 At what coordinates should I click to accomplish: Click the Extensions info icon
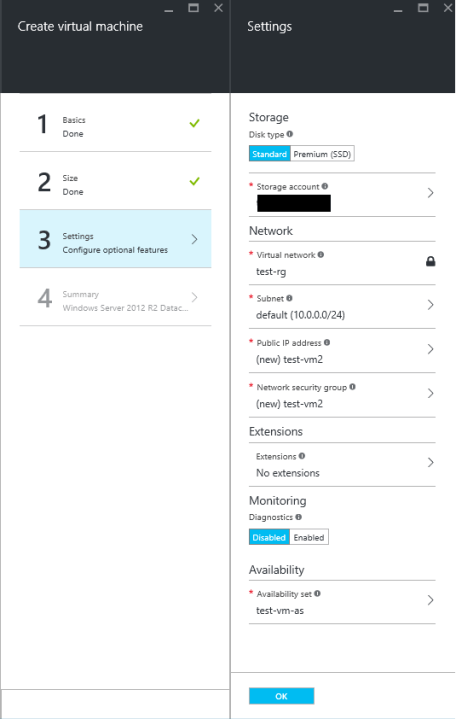click(302, 456)
